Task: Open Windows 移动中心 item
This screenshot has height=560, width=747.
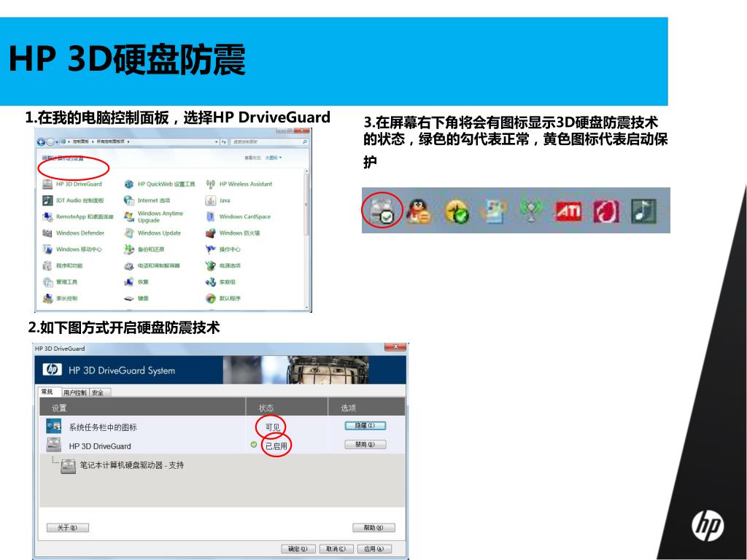Action: [x=72, y=249]
